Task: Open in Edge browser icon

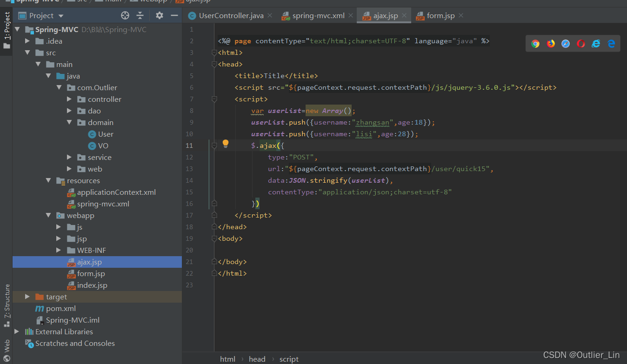Action: pyautogui.click(x=611, y=44)
